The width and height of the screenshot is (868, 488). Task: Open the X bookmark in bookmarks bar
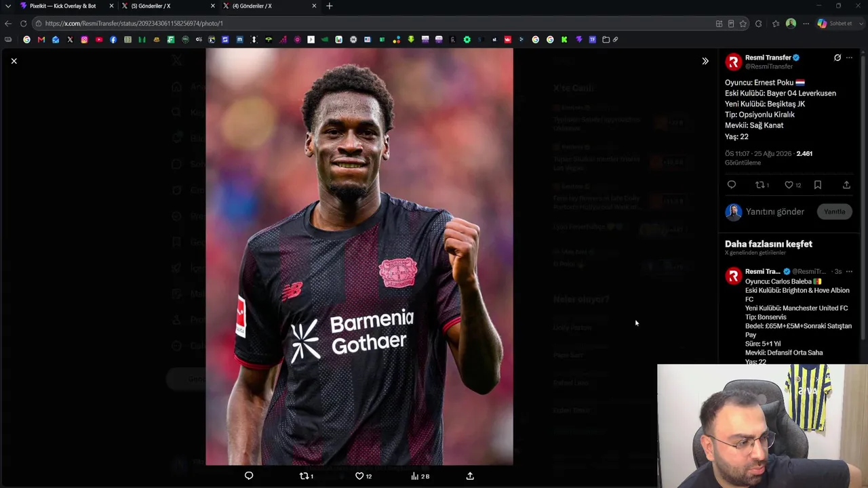[x=70, y=39]
